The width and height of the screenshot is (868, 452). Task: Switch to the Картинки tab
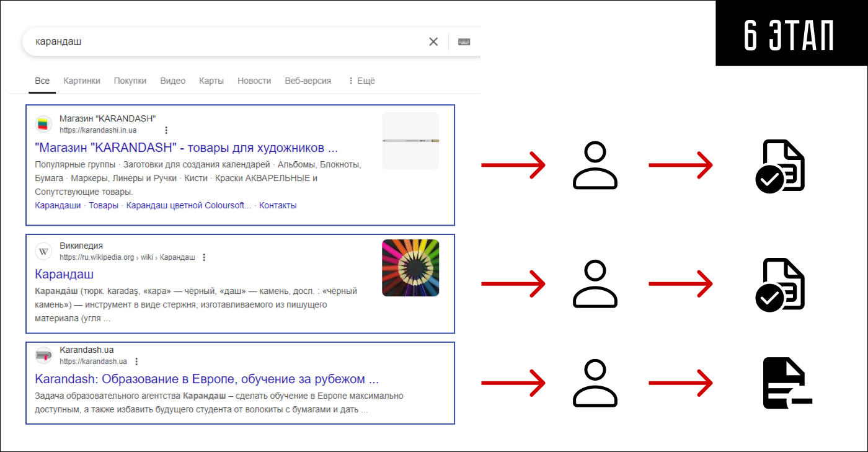click(x=81, y=81)
